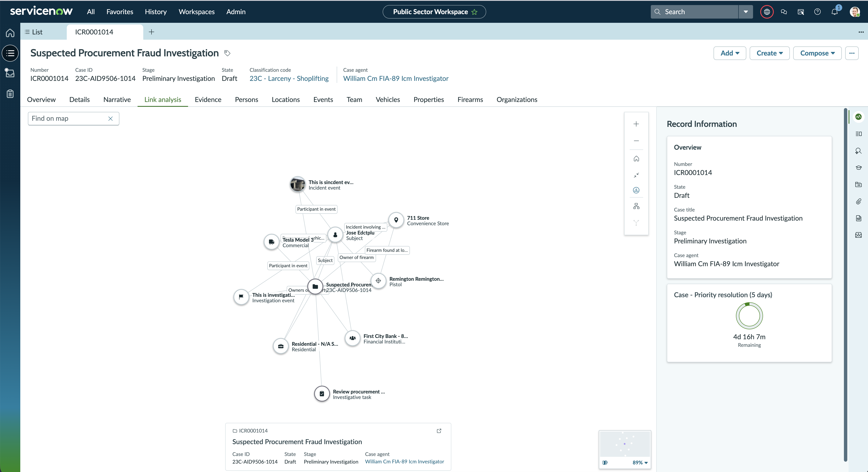Switch to hierarchical layout icon
Screen dimensions: 868x472
tap(636, 206)
